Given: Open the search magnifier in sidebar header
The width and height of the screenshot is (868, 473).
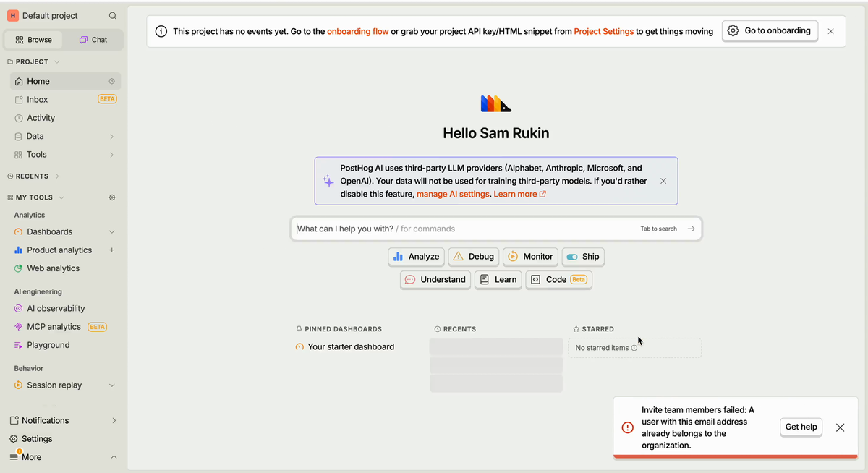Looking at the screenshot, I should click(x=112, y=16).
